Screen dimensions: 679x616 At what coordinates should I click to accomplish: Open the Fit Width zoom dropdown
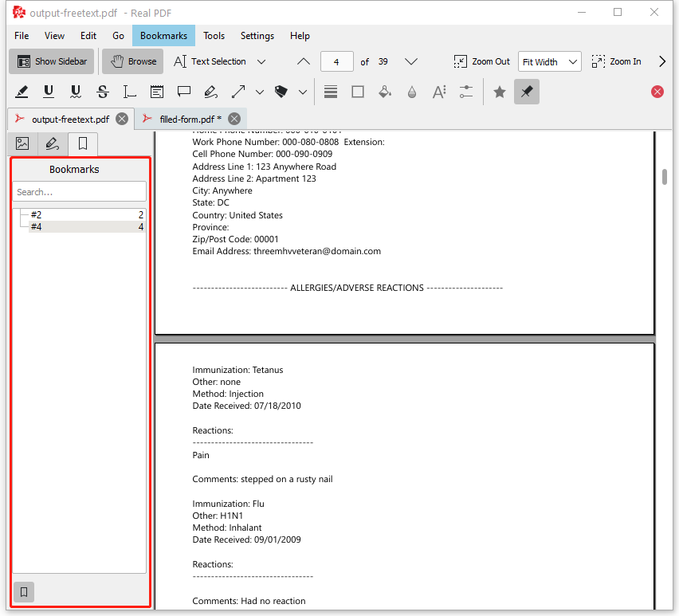pyautogui.click(x=550, y=62)
